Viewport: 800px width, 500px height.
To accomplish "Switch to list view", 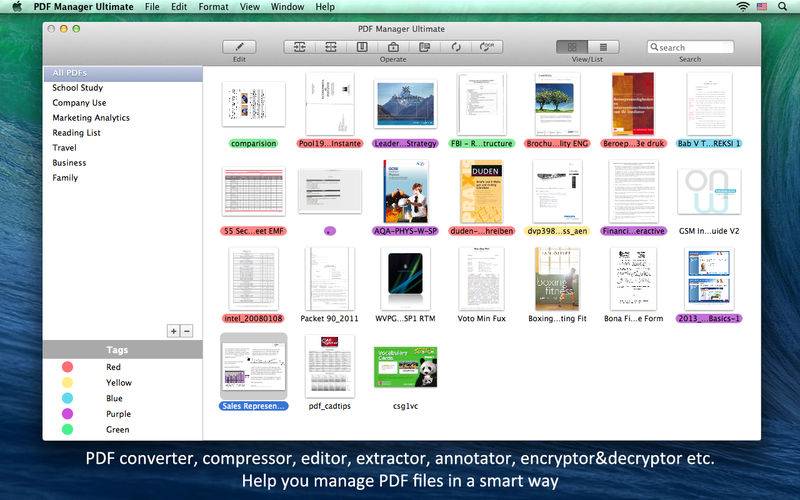I will 603,47.
